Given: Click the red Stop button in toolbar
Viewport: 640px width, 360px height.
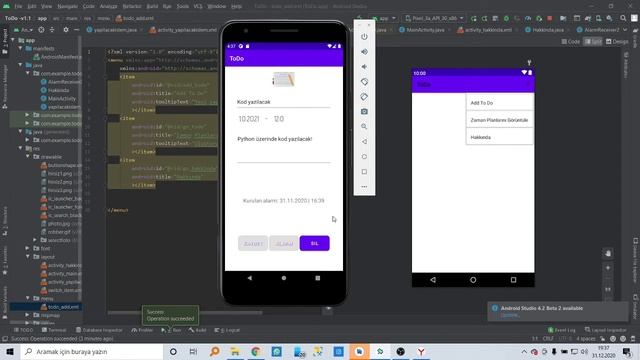Looking at the screenshot, I should (x=549, y=18).
